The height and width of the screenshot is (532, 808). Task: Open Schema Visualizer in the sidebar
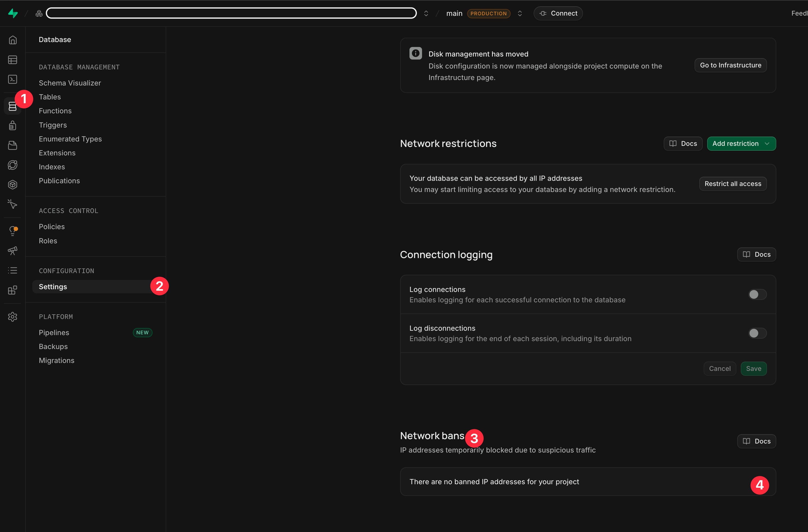70,83
